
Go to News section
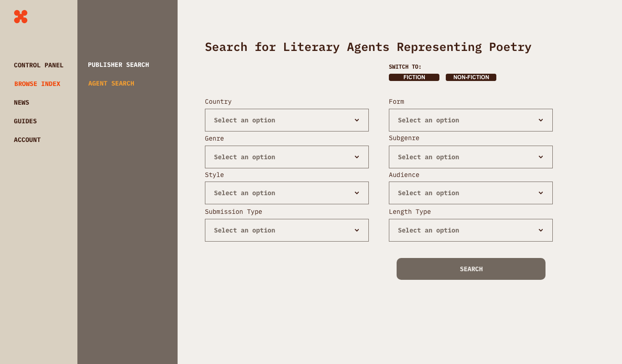coord(21,102)
